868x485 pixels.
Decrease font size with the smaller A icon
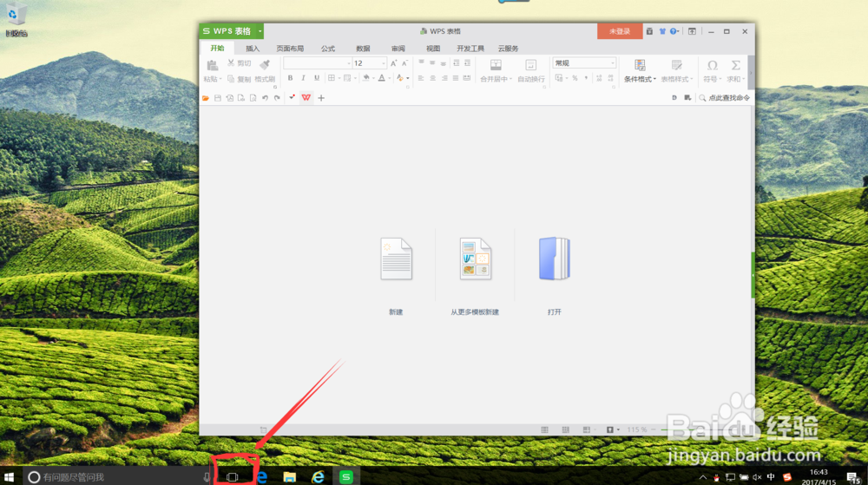click(404, 63)
